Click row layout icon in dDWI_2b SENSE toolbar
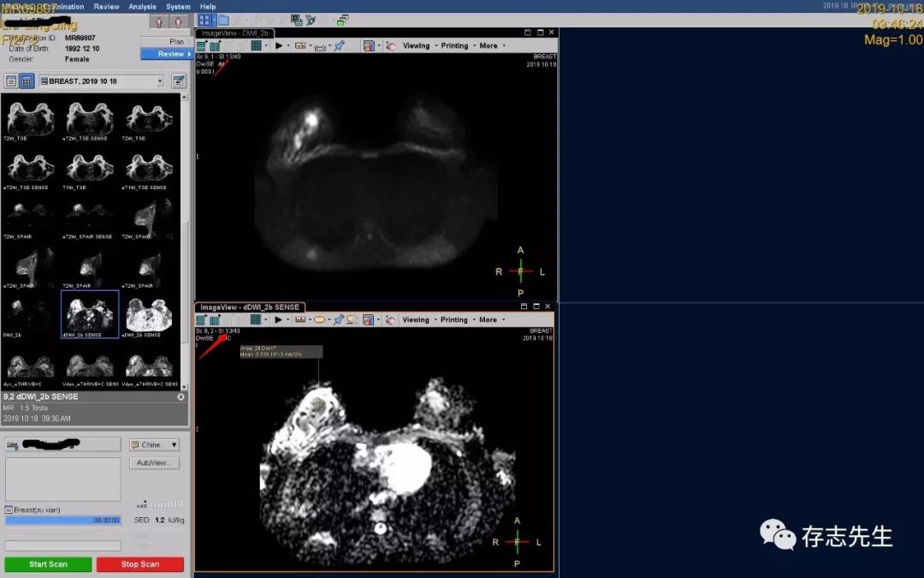 (201, 319)
